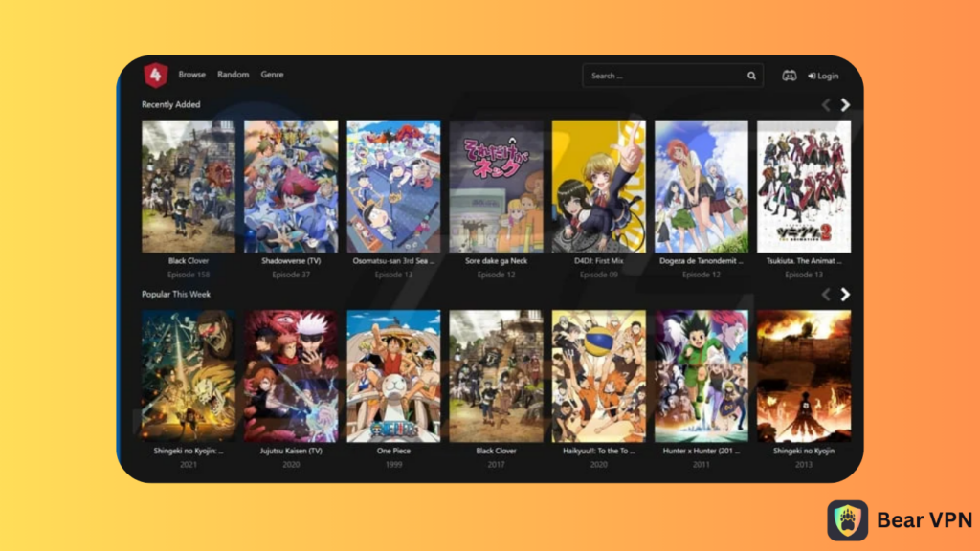Open Shingeki no Kyojin 2021 poster
The image size is (980, 551).
tap(189, 376)
